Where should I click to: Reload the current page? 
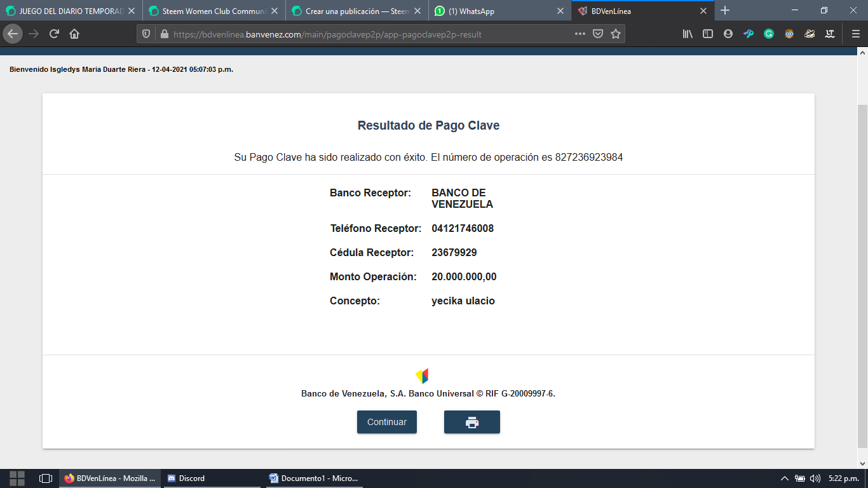(54, 34)
